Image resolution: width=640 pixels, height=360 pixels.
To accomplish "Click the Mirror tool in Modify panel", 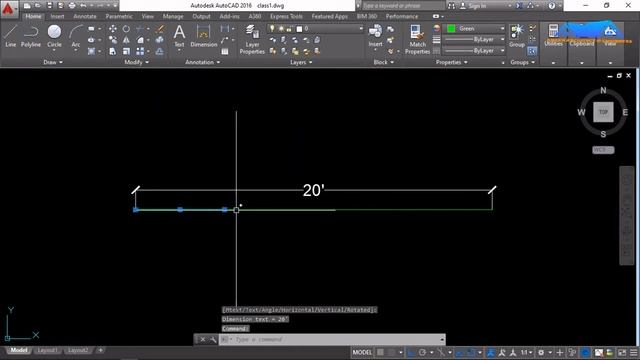I will pyautogui.click(x=127, y=40).
